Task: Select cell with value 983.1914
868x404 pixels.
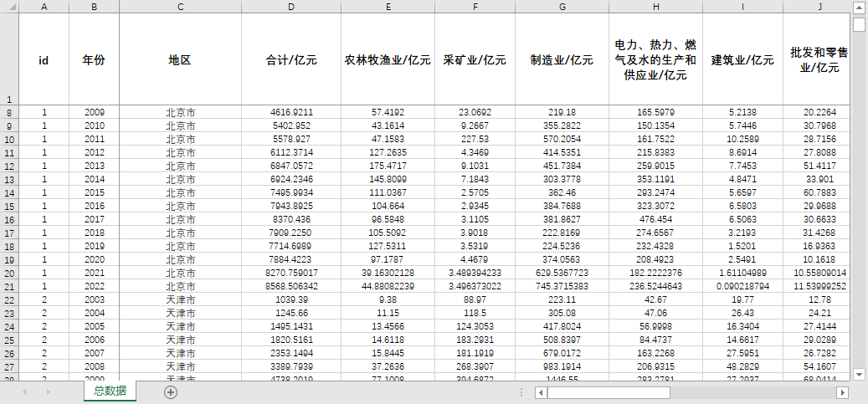Action: [562, 366]
